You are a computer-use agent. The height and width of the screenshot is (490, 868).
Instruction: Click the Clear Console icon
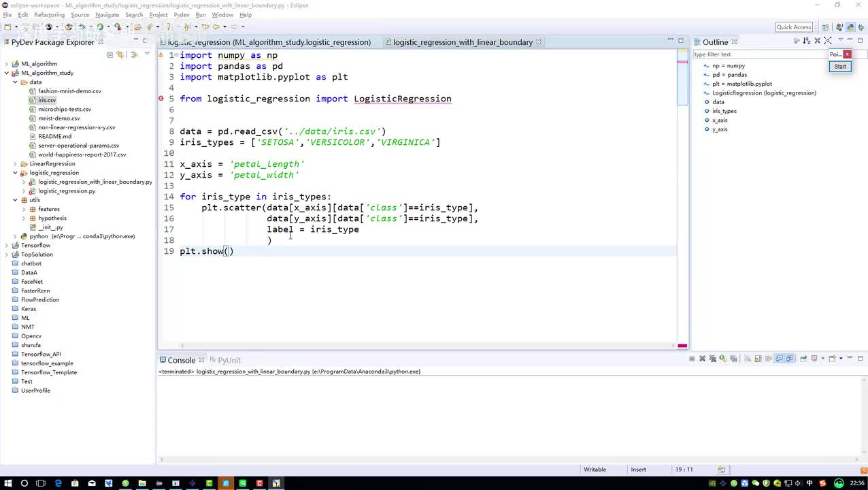(748, 359)
